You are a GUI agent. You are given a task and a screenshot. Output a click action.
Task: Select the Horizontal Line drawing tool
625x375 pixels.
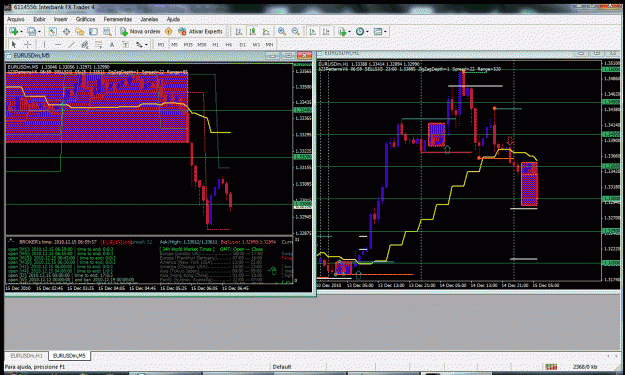(58, 45)
